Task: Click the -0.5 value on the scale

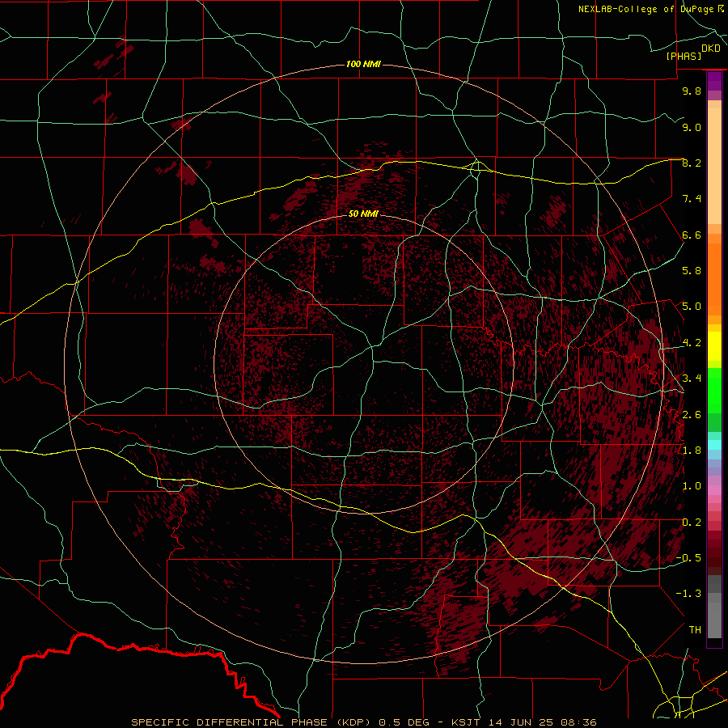Action: [688, 558]
